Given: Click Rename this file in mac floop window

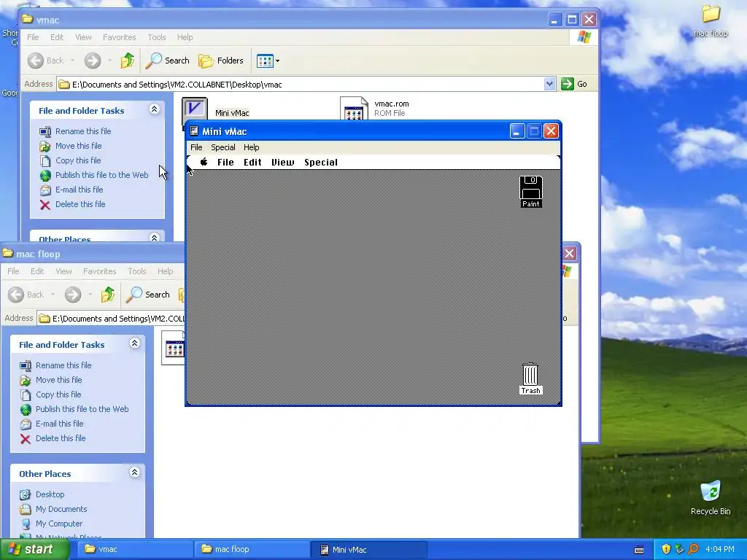Looking at the screenshot, I should click(x=63, y=365).
